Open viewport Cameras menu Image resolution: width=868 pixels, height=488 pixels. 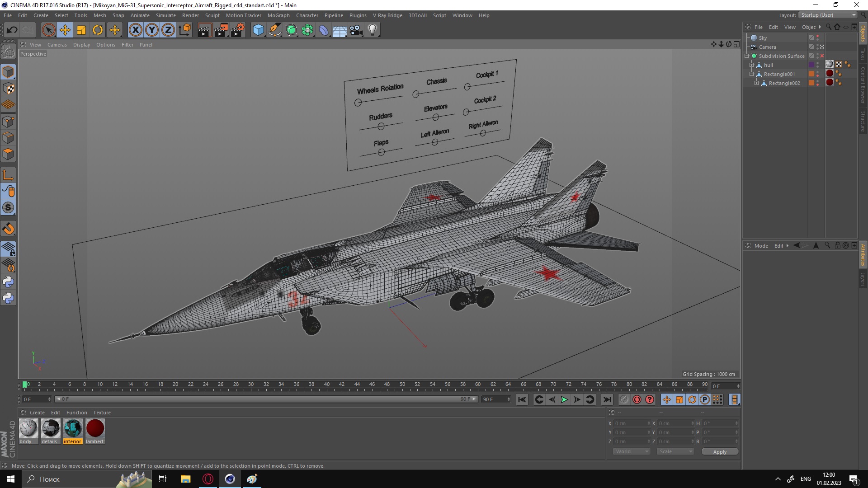pyautogui.click(x=57, y=45)
